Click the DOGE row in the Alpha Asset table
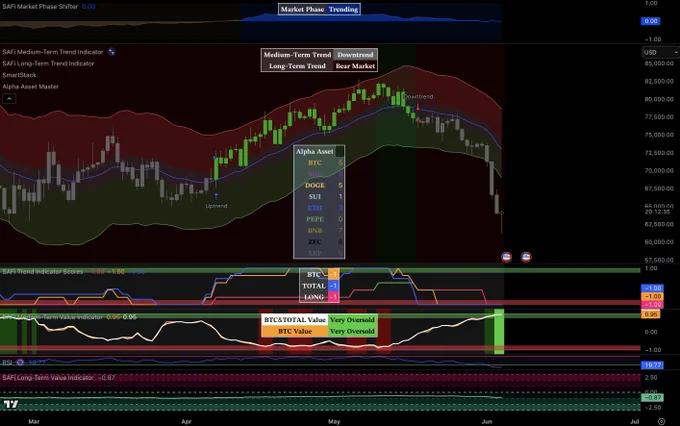680x426 pixels. coord(319,185)
